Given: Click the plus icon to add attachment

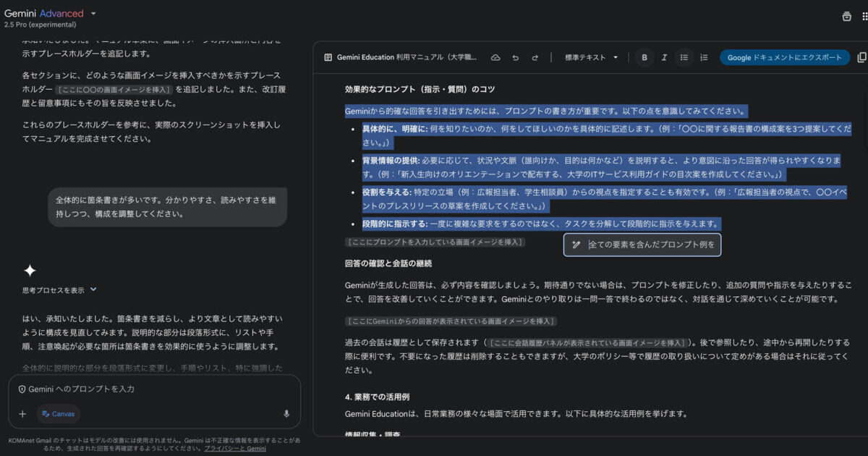Looking at the screenshot, I should tap(22, 414).
